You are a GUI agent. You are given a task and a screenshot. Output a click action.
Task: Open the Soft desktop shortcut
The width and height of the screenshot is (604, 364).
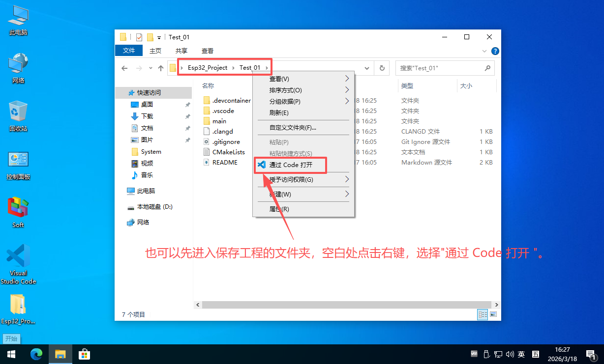click(18, 213)
